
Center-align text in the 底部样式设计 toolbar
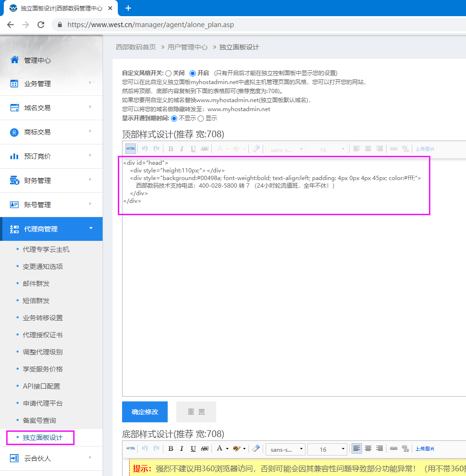pos(368,448)
